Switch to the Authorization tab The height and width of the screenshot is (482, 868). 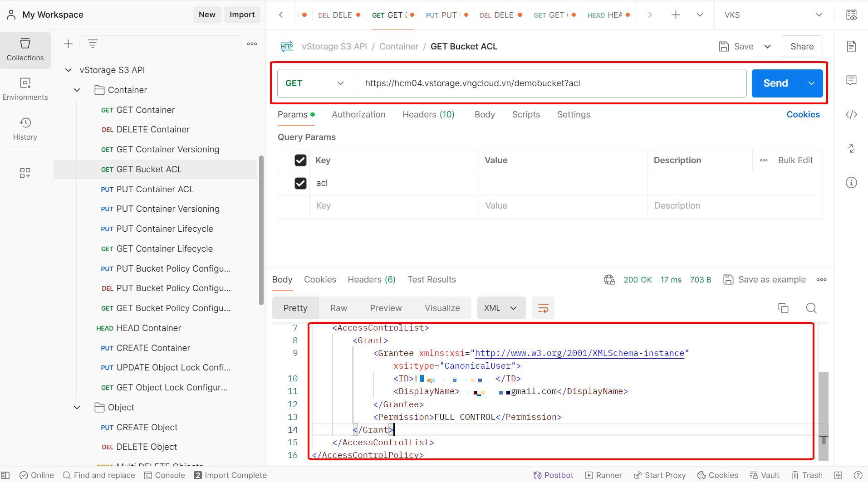(358, 115)
